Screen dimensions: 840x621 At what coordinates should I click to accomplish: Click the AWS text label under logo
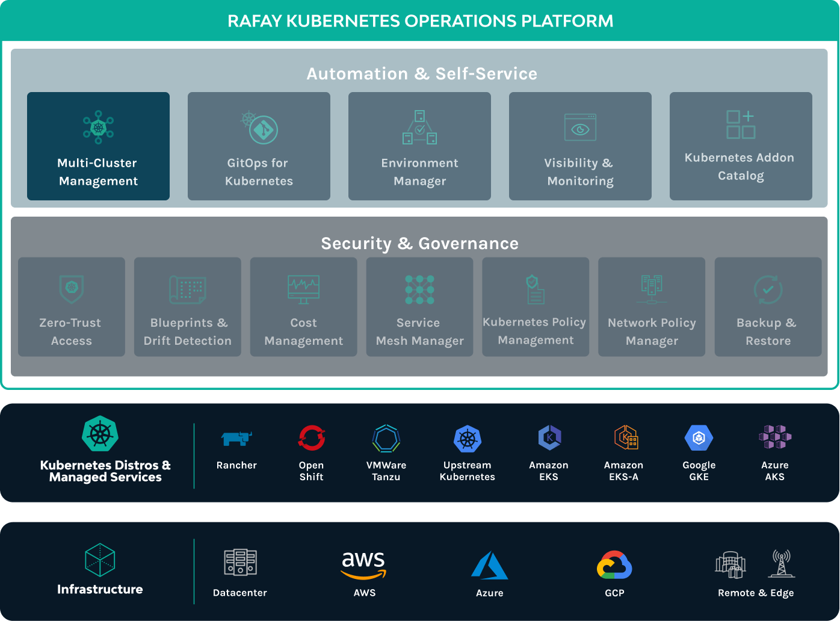pos(365,593)
